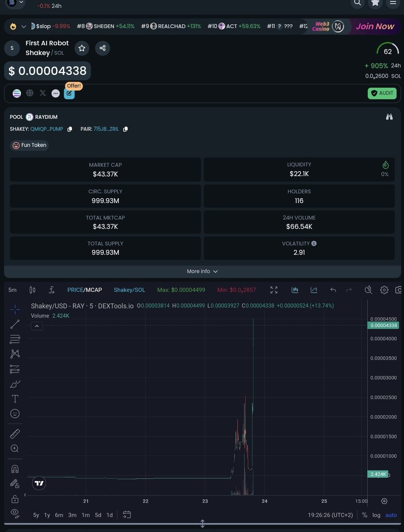Enable the magnet snapping tool
Image resolution: width=404 pixels, height=532 pixels.
coord(15,468)
